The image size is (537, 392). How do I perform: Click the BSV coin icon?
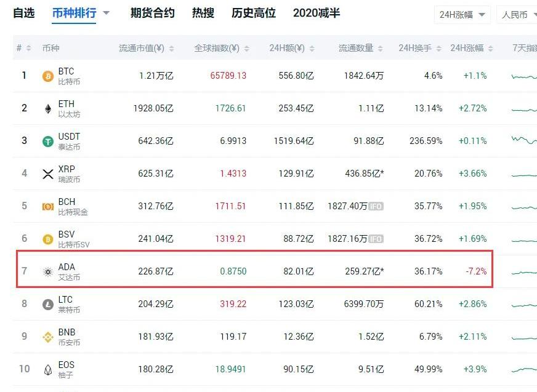pos(48,239)
